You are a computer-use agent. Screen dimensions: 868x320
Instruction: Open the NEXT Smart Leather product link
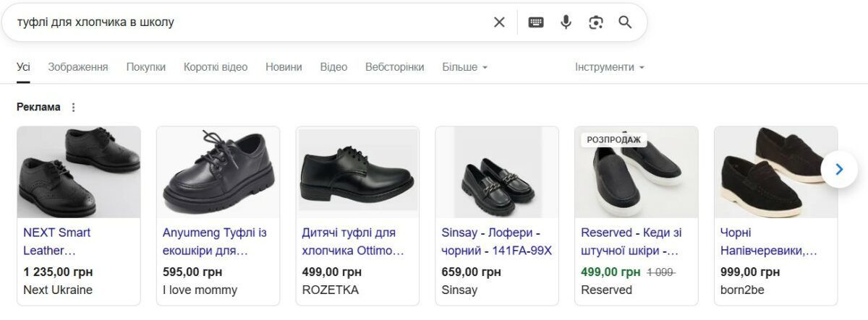coord(57,242)
